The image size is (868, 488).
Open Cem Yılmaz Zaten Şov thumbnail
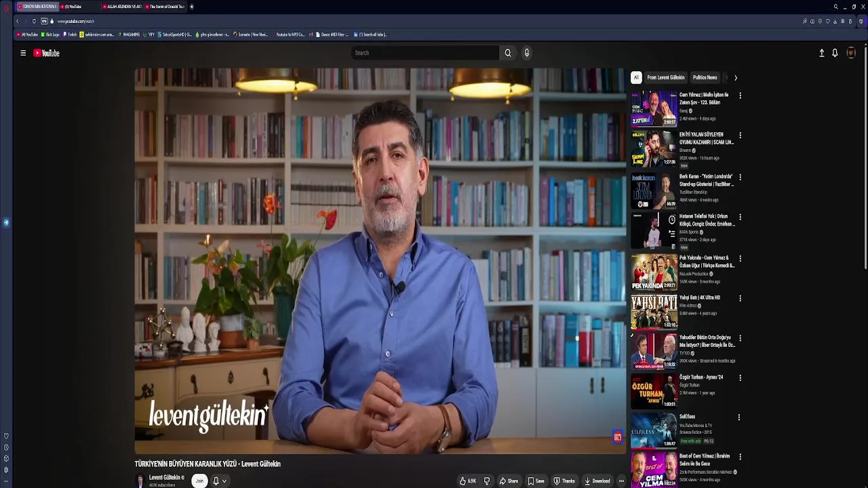[654, 108]
